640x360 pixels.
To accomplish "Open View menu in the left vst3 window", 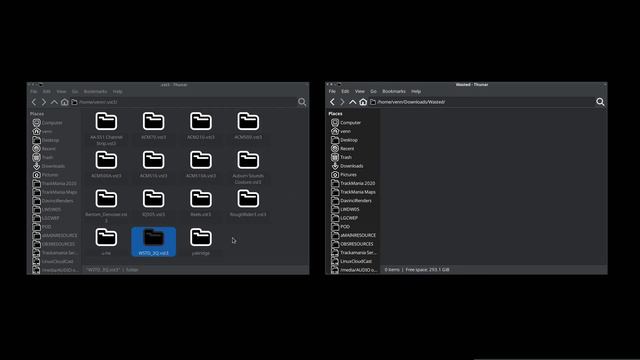I will 61,91.
